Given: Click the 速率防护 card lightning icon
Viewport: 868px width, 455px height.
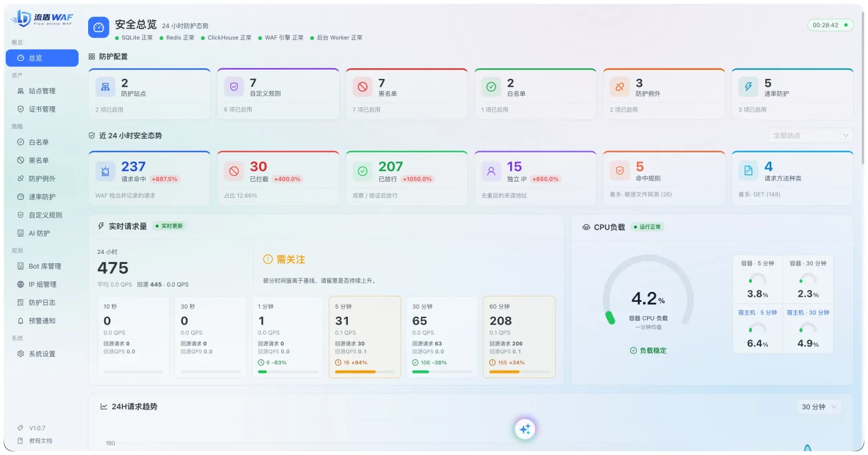Looking at the screenshot, I should tap(748, 87).
